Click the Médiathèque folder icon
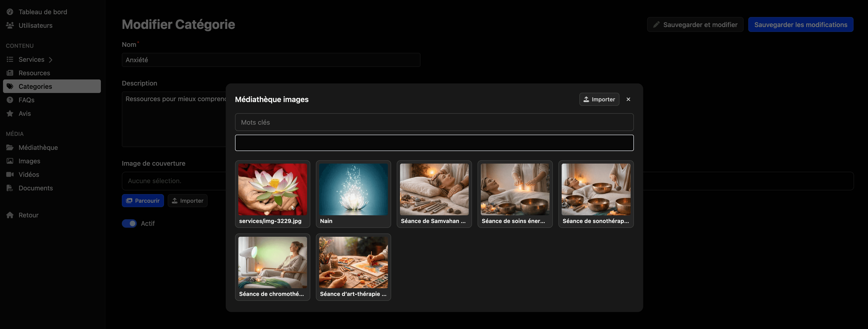 (x=10, y=148)
